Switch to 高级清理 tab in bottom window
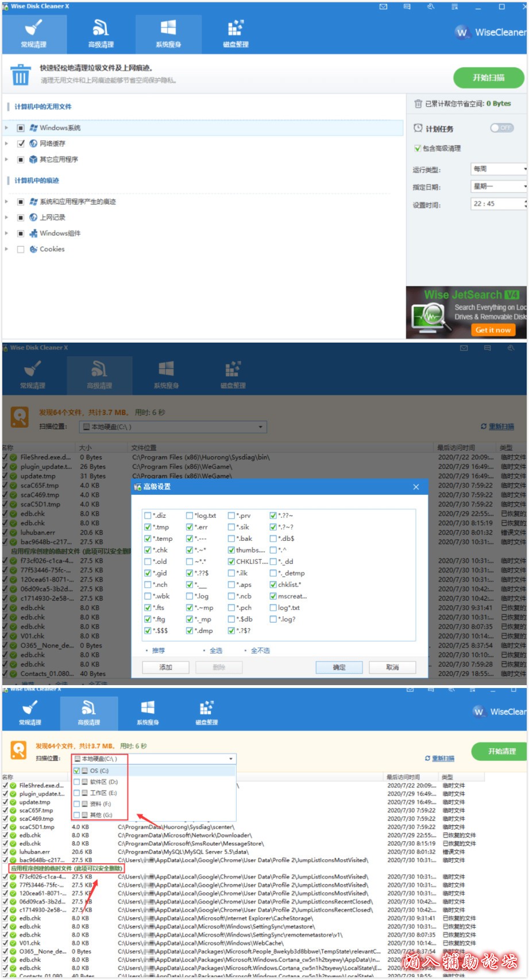The width and height of the screenshot is (529, 980). [x=89, y=712]
